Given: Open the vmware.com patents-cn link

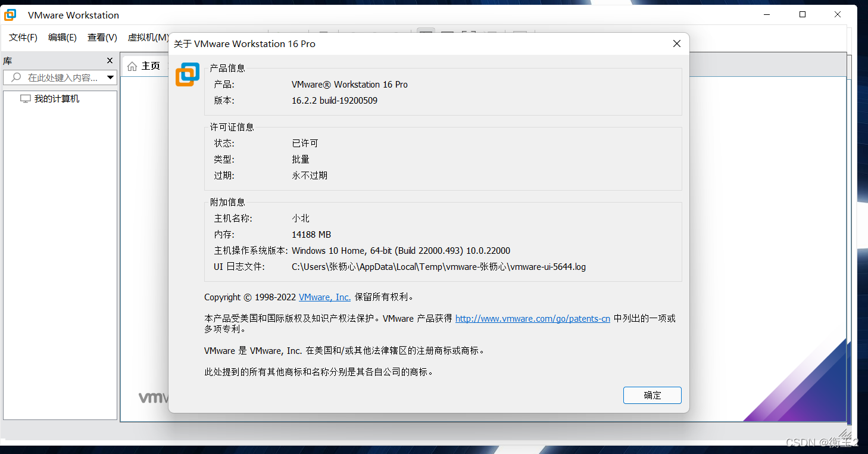Looking at the screenshot, I should coord(533,318).
